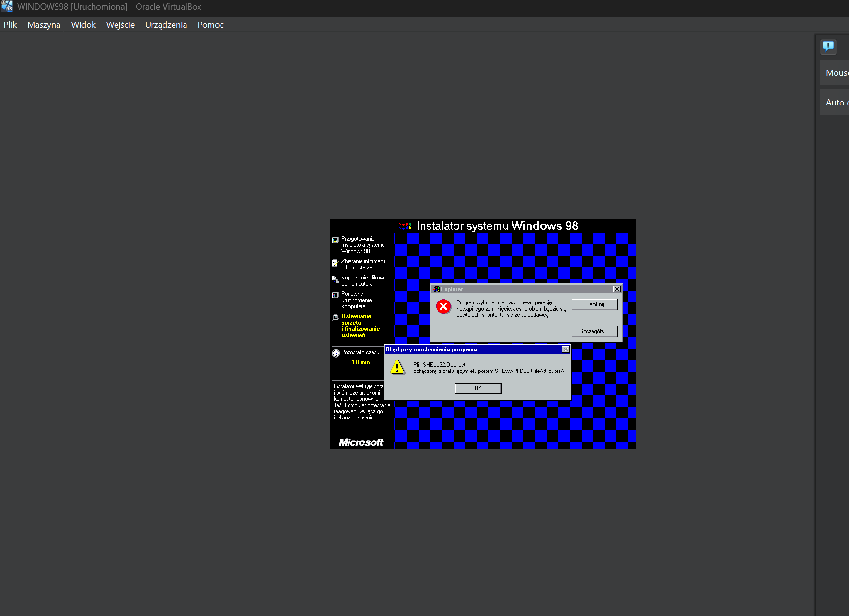Click the Przygotowanie Instalatora step icon
Viewport: 849px width, 616px height.
336,240
